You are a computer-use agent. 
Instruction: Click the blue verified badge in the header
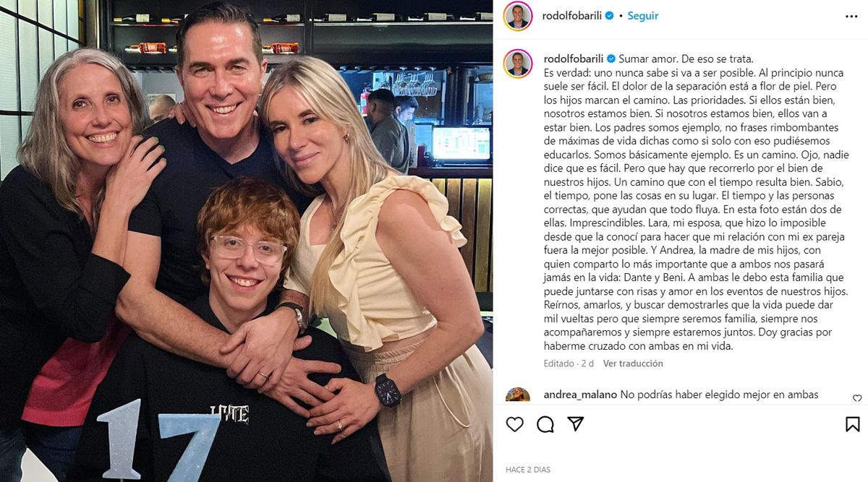click(x=610, y=15)
